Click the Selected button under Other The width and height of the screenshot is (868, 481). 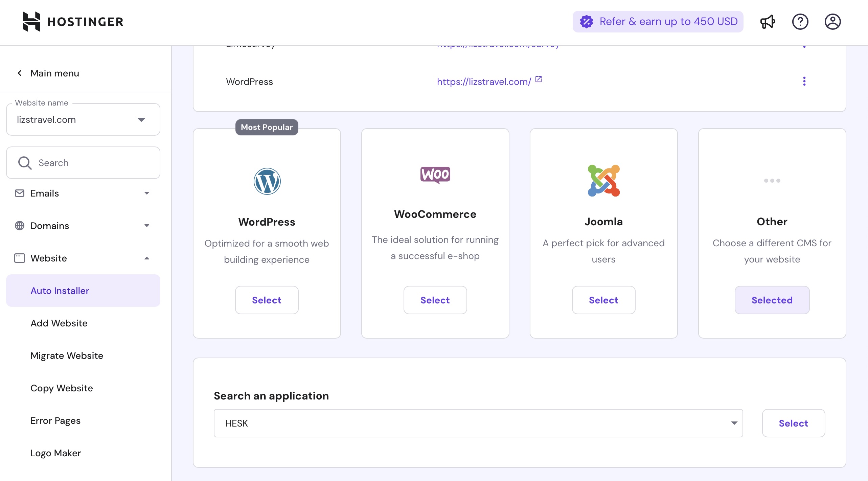772,300
